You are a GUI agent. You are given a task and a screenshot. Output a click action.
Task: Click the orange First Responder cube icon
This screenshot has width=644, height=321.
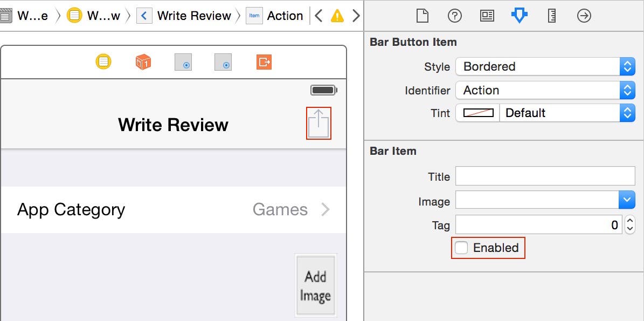(143, 62)
